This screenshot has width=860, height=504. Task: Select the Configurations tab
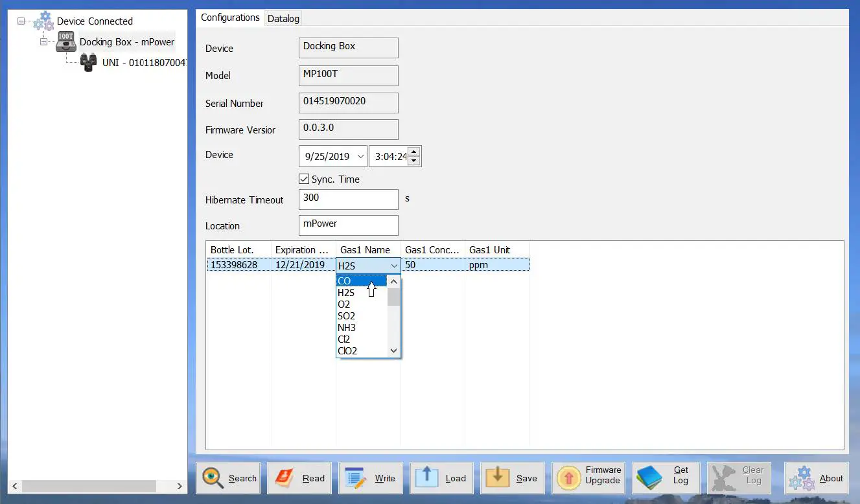coord(230,17)
